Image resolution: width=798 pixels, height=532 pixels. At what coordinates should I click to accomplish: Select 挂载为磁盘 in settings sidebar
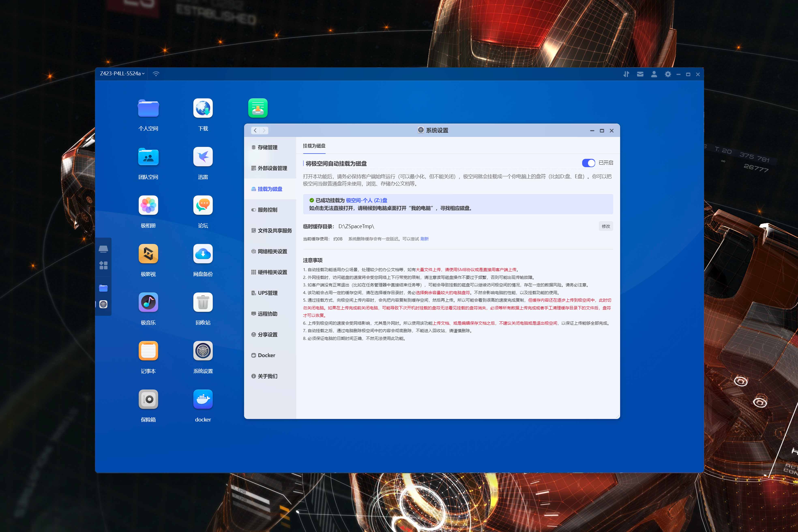270,189
